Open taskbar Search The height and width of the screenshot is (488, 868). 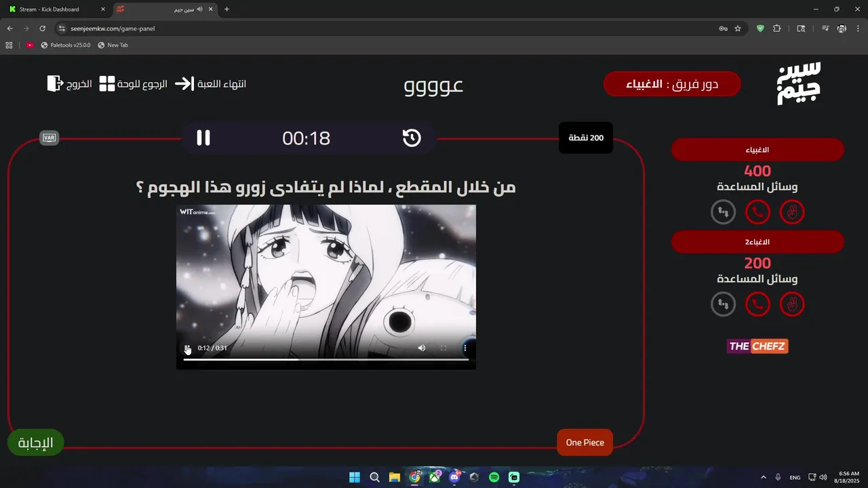374,477
